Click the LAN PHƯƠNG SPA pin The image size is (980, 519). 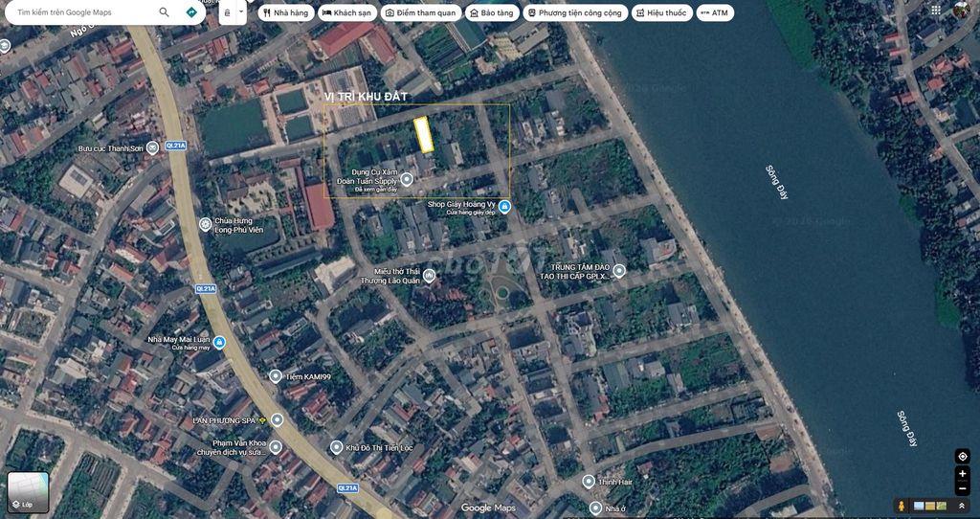277,419
